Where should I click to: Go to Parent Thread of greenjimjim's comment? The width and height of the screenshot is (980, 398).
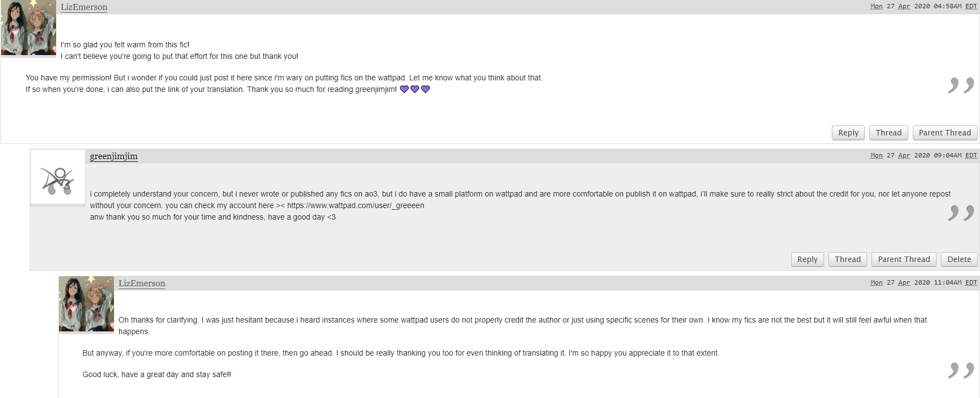click(904, 259)
